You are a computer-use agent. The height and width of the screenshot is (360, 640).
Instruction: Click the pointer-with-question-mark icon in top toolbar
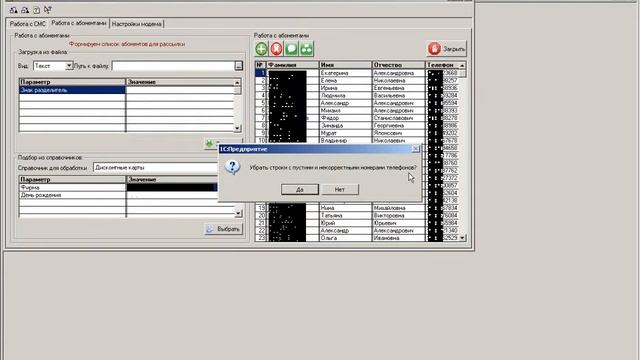pyautogui.click(x=48, y=10)
